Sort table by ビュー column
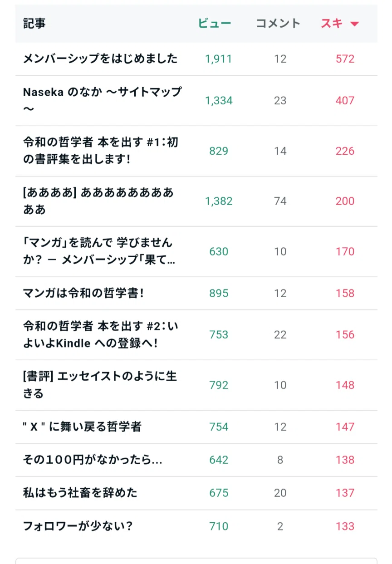This screenshot has height=564, width=392. click(x=215, y=24)
